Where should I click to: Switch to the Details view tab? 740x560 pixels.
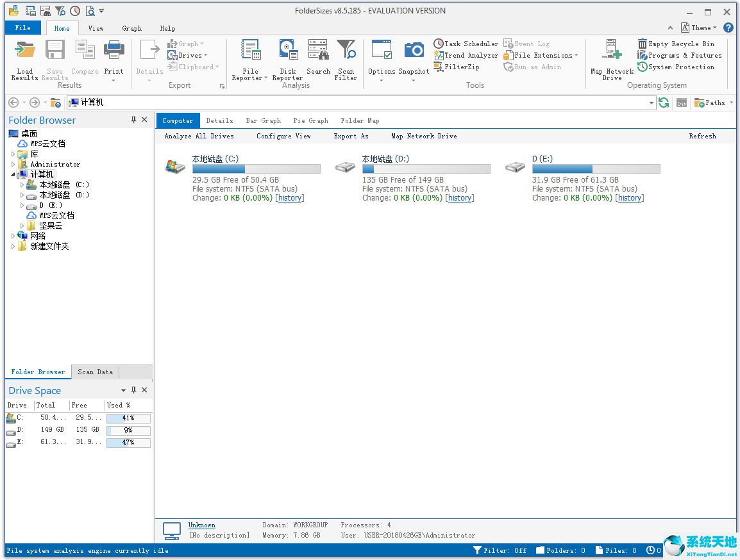coord(219,120)
